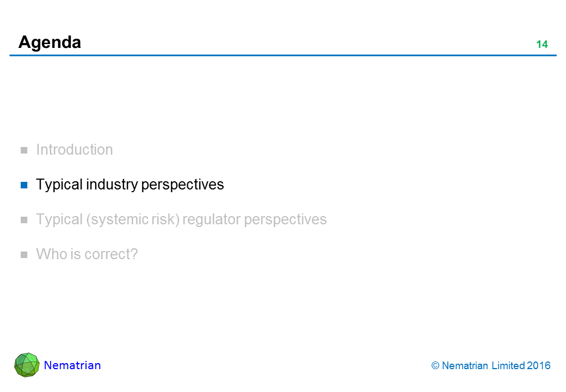The width and height of the screenshot is (566, 392).
Task: Click the slide number 14
Action: [542, 45]
